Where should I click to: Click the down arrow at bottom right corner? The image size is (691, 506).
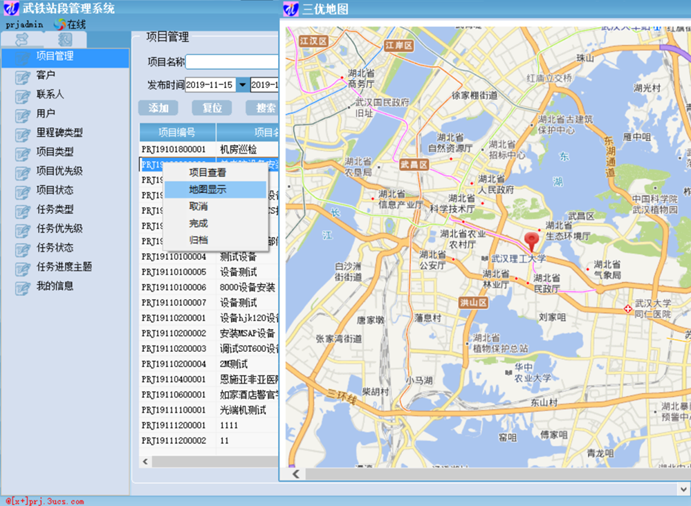[683, 488]
